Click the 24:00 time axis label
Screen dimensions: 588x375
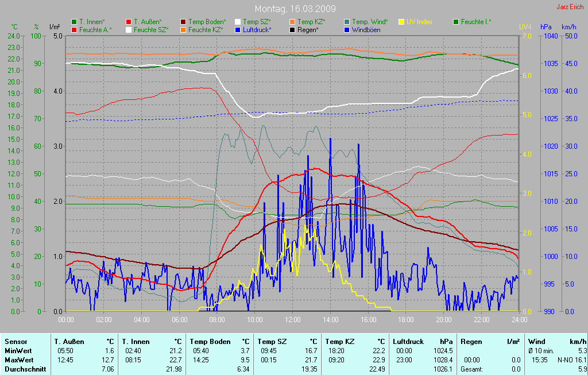[x=519, y=320]
